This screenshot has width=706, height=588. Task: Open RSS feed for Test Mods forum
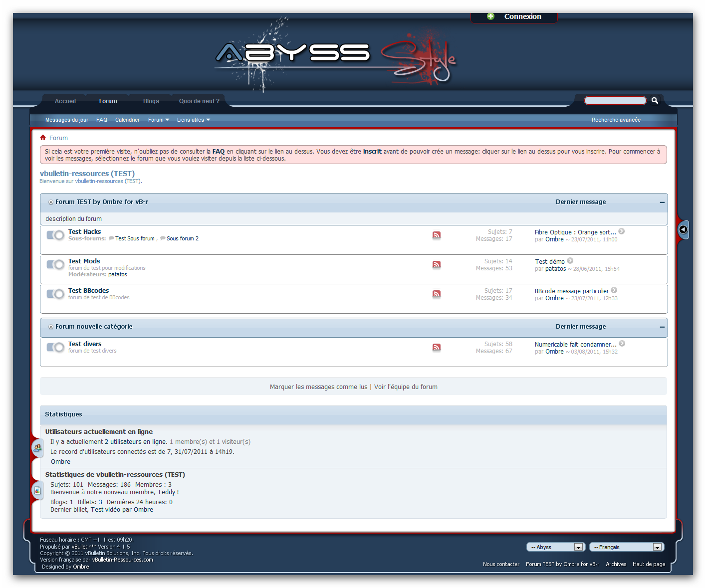coord(437,264)
